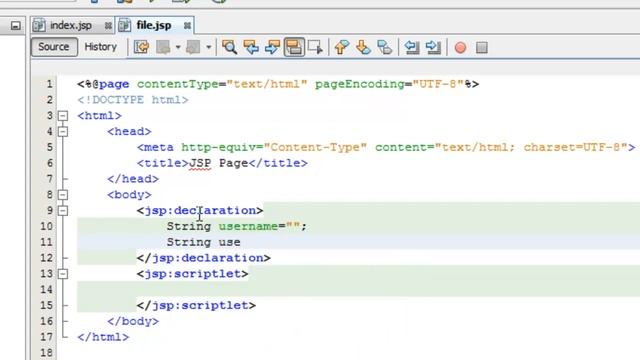Screen dimensions: 640x360
Task: Collapse the jsp:declaration fold on line 9
Action: 62,211
